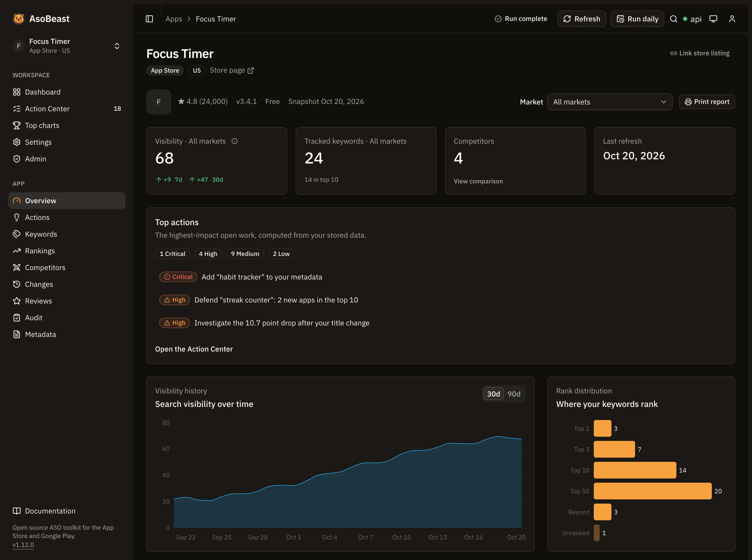Click the Print report button
The height and width of the screenshot is (560, 752).
(707, 102)
